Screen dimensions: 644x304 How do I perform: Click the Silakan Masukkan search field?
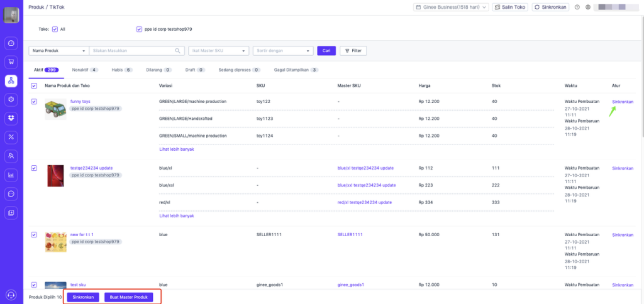pos(136,51)
